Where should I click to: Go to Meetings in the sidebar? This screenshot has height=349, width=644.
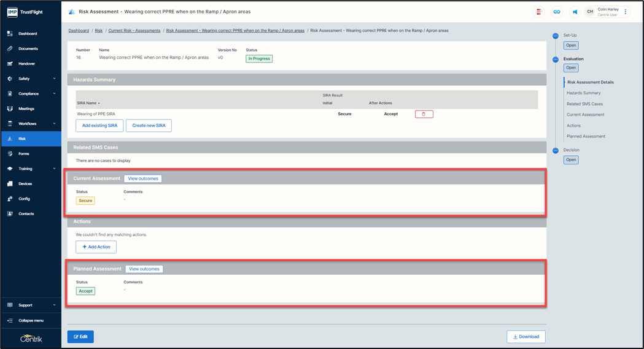26,109
